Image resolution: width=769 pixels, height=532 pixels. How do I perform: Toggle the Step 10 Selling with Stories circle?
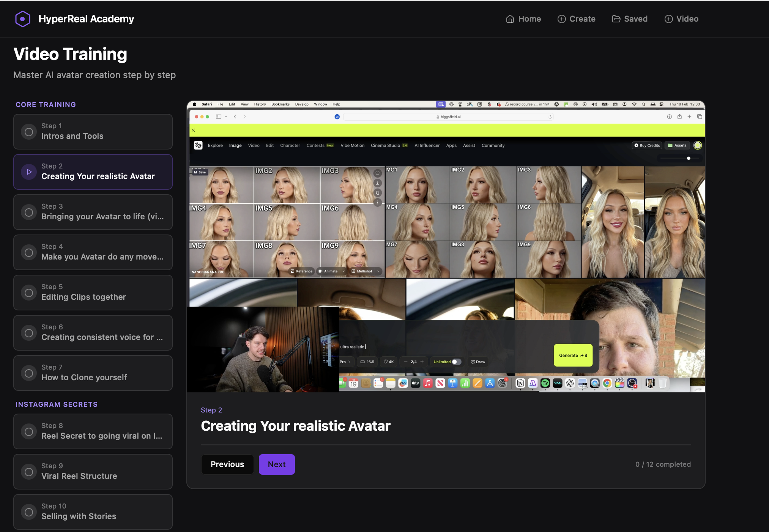pos(29,512)
